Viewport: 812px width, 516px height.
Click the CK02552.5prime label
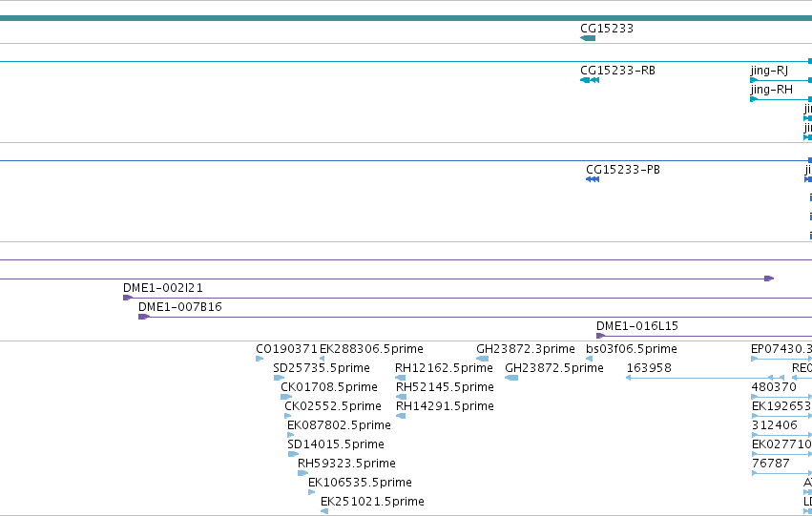click(x=332, y=406)
